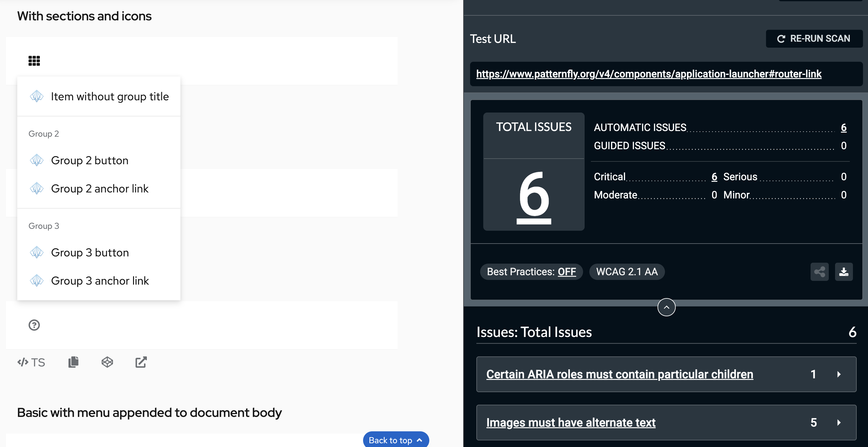868x447 pixels.
Task: Toggle Best Practices OFF setting
Action: click(x=566, y=272)
